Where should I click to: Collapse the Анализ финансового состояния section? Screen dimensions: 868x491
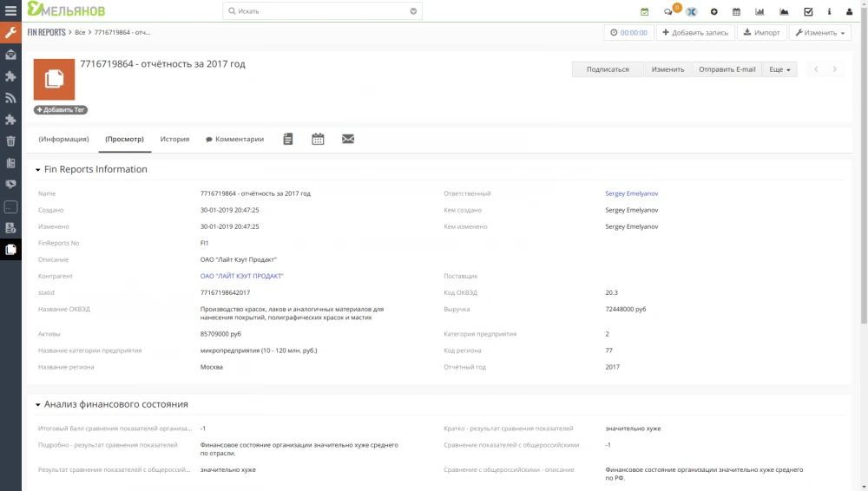(38, 404)
